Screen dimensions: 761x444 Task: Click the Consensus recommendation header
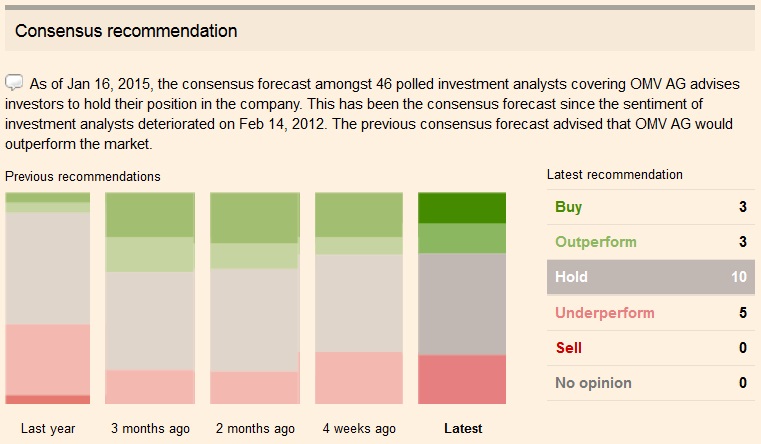click(126, 31)
